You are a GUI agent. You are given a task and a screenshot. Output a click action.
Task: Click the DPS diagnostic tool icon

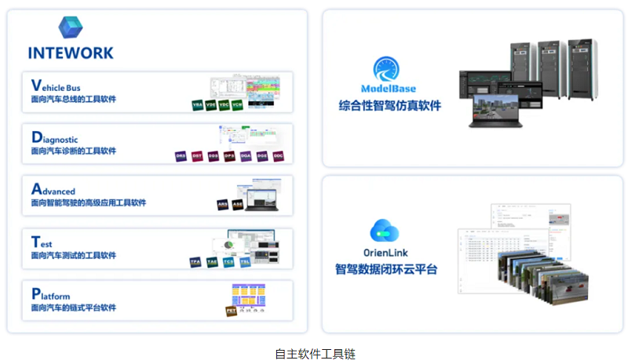(229, 156)
